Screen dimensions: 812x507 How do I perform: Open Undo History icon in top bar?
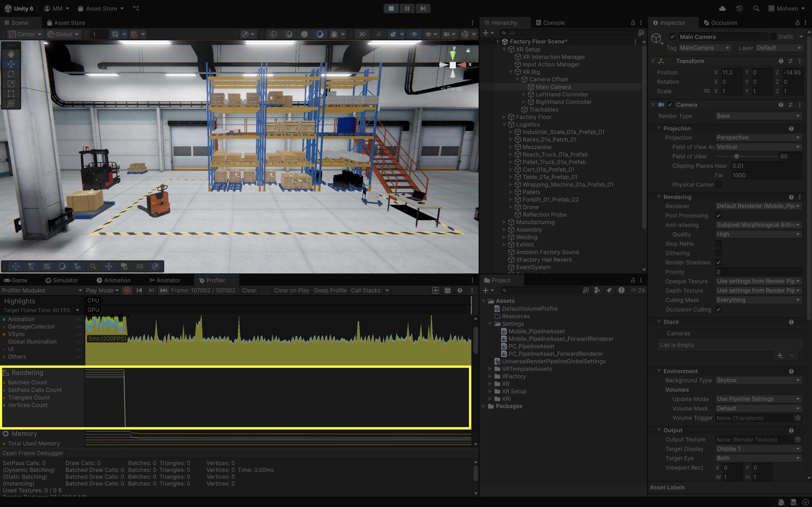[x=739, y=8]
